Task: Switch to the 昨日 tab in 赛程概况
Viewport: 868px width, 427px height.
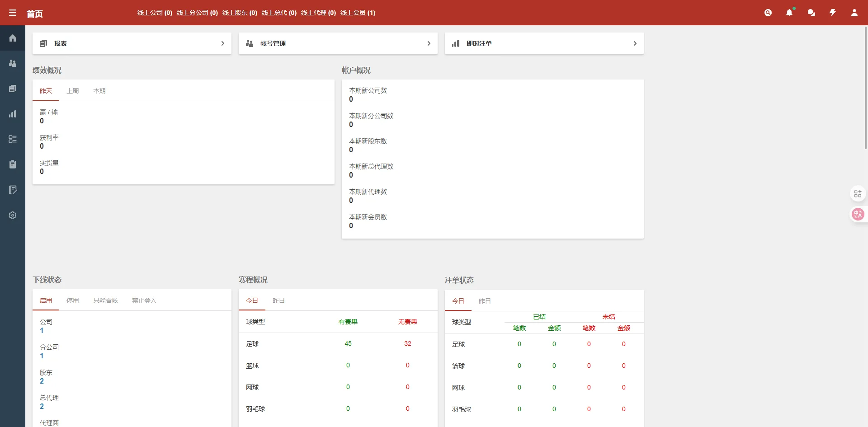Action: [x=278, y=300]
